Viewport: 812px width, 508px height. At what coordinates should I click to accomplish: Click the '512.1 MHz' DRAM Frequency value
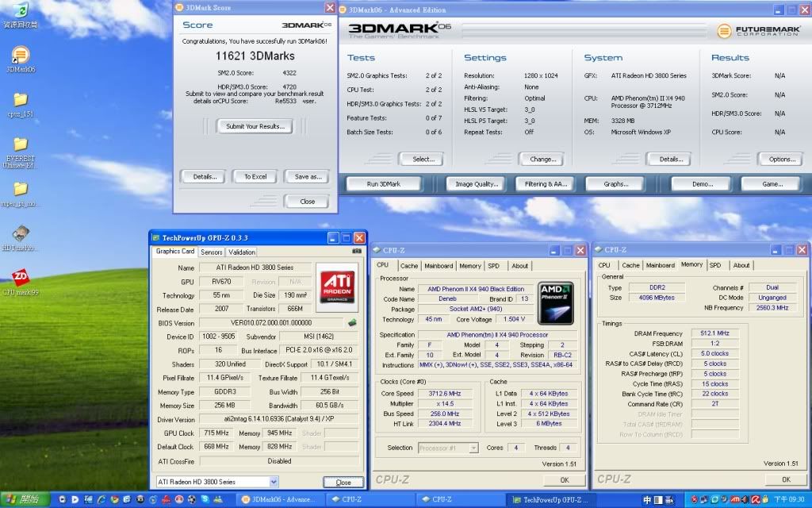tap(714, 333)
